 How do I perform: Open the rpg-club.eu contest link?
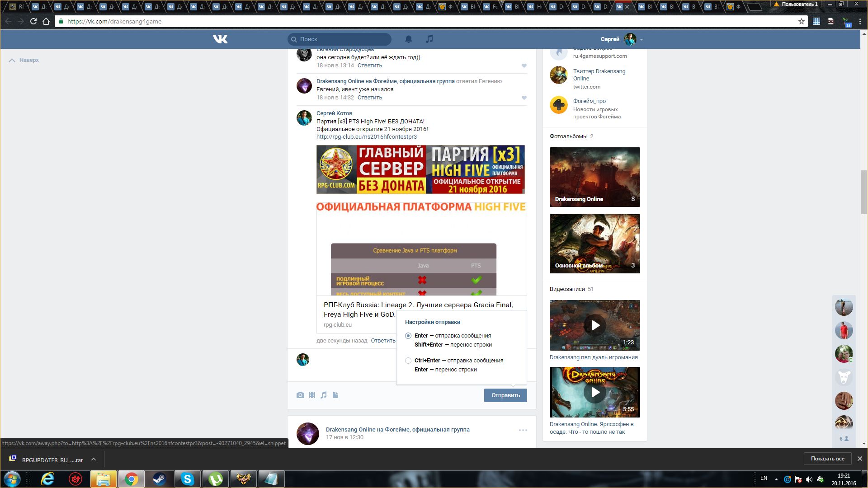tap(366, 137)
